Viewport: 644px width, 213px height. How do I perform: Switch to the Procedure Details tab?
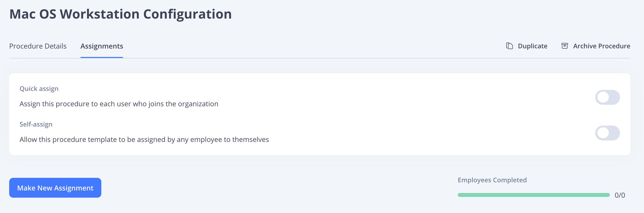(x=38, y=46)
